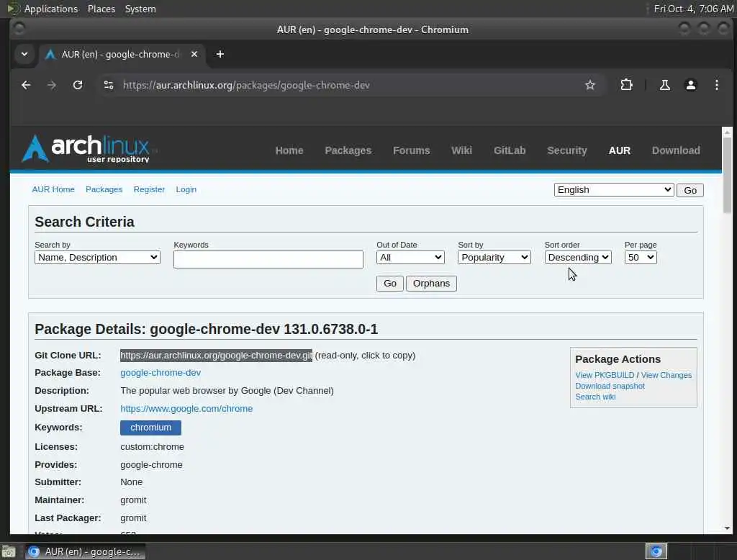
Task: Open the Upstream URL google.com/chrome
Action: pyautogui.click(x=186, y=408)
